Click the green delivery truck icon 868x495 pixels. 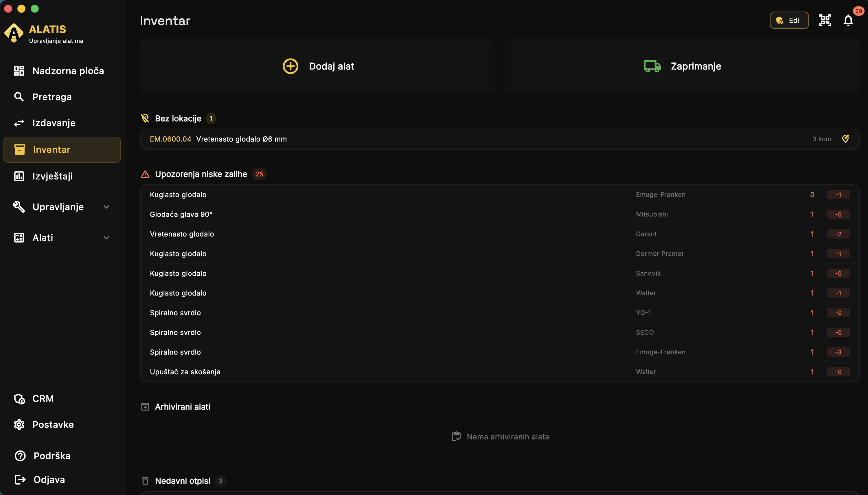pyautogui.click(x=652, y=66)
